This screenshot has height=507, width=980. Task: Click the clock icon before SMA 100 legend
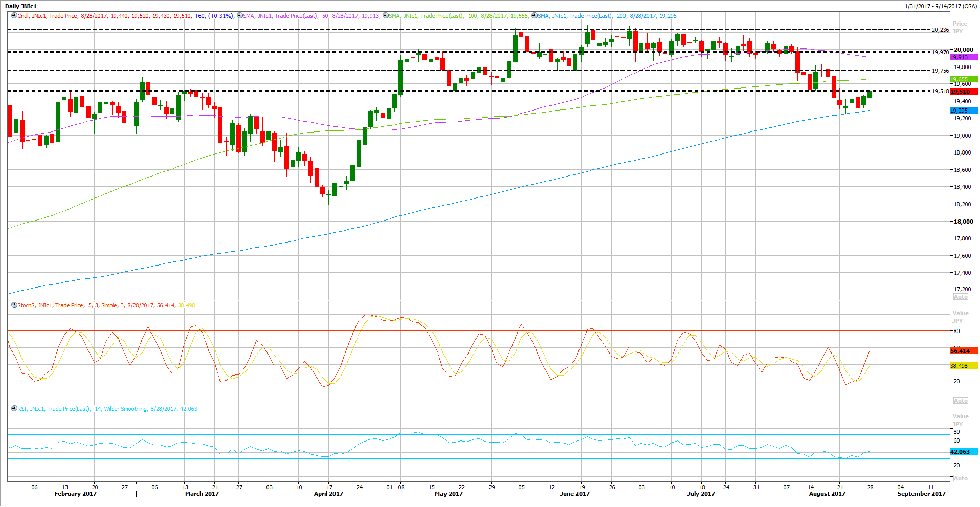[385, 16]
